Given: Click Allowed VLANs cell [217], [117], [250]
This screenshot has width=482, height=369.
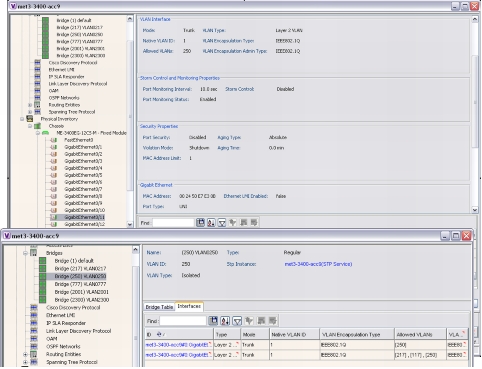Looking at the screenshot, I should (420, 355).
